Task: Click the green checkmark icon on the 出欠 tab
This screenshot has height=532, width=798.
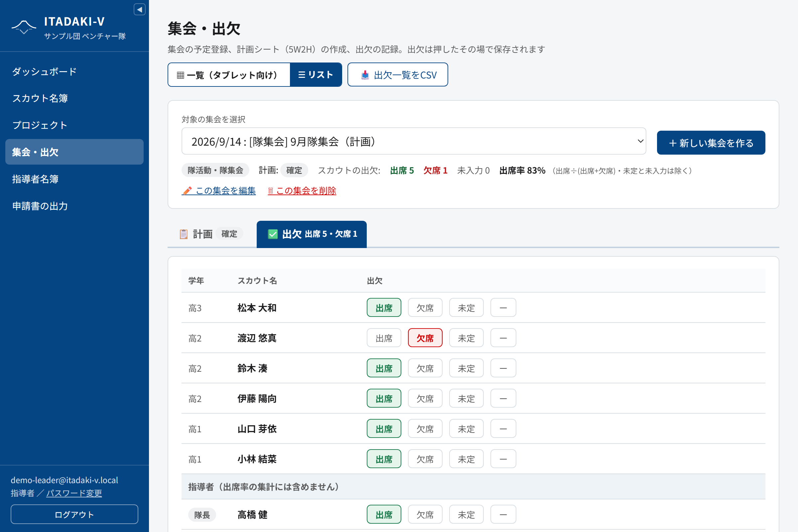Action: [273, 234]
